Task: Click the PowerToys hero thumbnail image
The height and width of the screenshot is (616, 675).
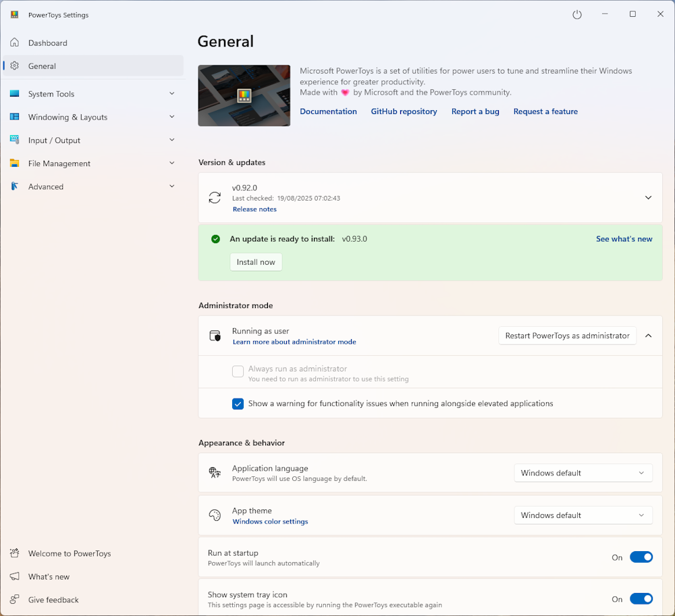Action: coord(244,96)
